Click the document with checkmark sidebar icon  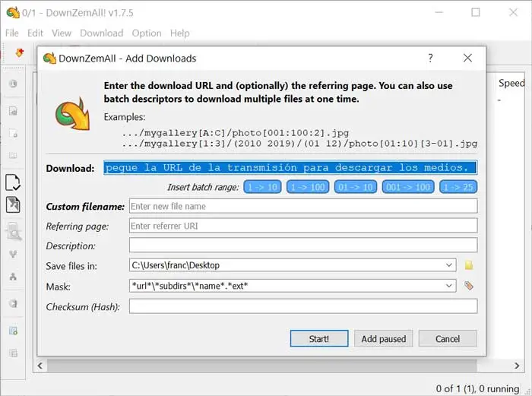pyautogui.click(x=13, y=182)
